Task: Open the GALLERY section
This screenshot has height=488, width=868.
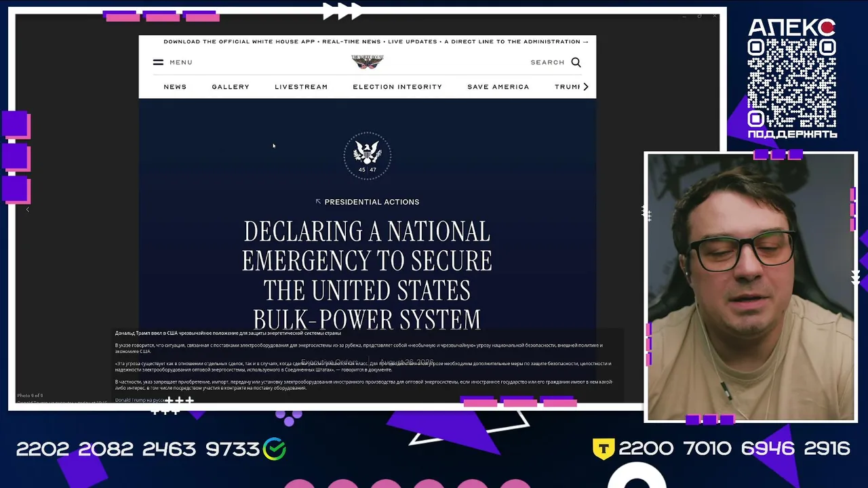Action: pos(231,87)
